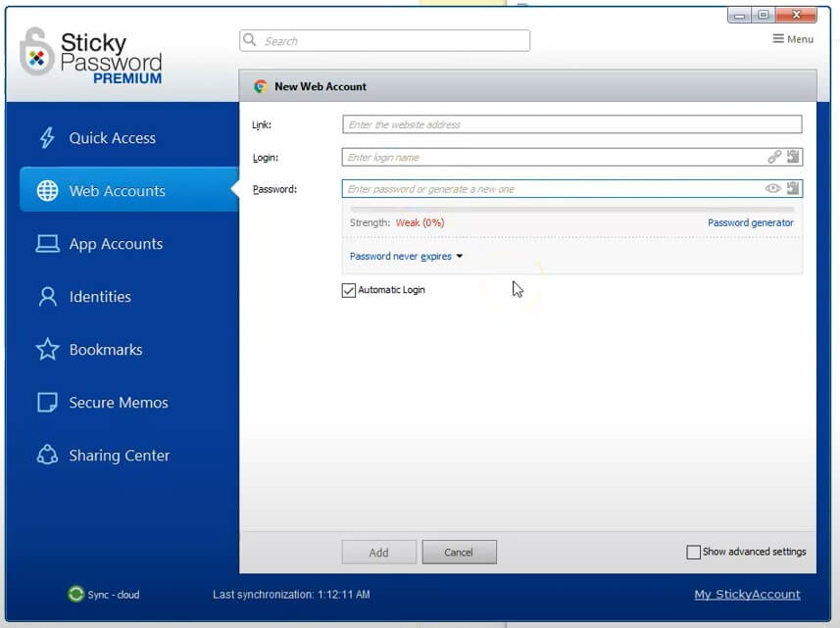Image resolution: width=840 pixels, height=628 pixels.
Task: Click the Sync - cloud status text
Action: pyautogui.click(x=113, y=595)
